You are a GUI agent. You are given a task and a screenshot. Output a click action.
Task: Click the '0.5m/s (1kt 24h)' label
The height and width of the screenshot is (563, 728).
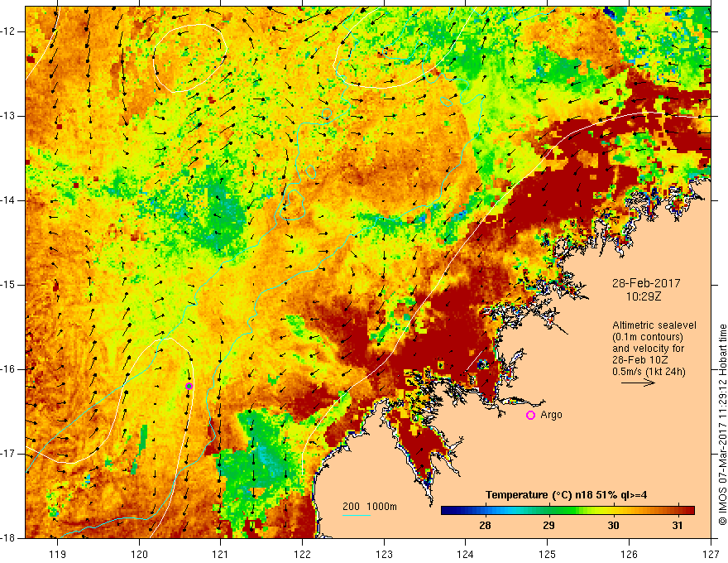(x=649, y=371)
